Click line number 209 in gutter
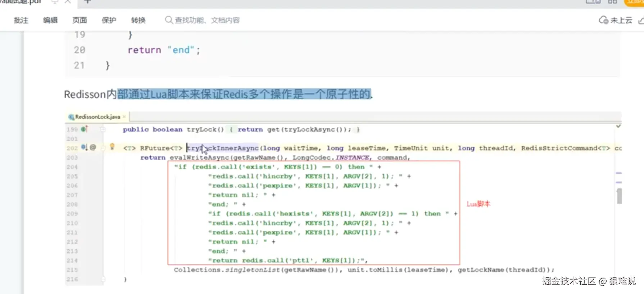 pos(72,214)
